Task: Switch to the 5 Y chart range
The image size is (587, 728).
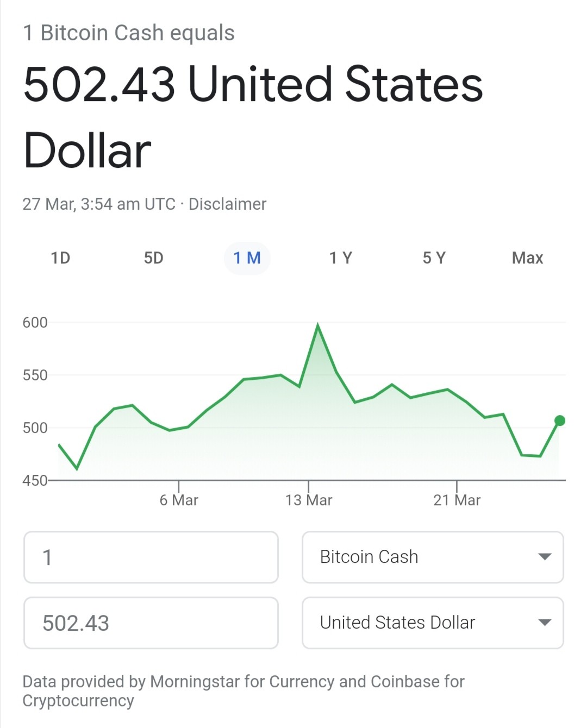Action: (434, 258)
